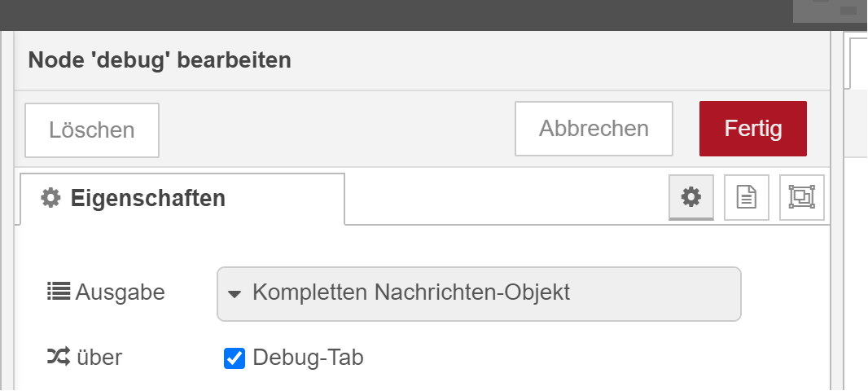
Task: Click the shuffle icon beside über
Action: [x=58, y=357]
